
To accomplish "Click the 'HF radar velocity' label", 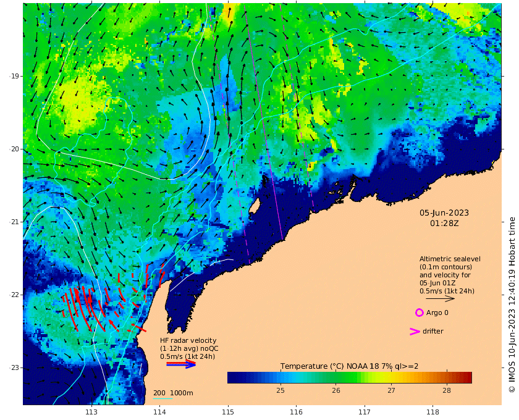I will pyautogui.click(x=188, y=340).
